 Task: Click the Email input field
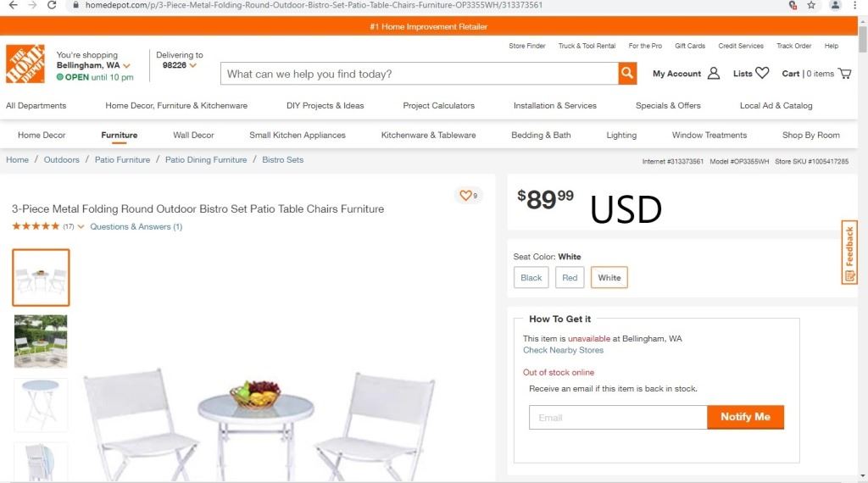point(618,418)
